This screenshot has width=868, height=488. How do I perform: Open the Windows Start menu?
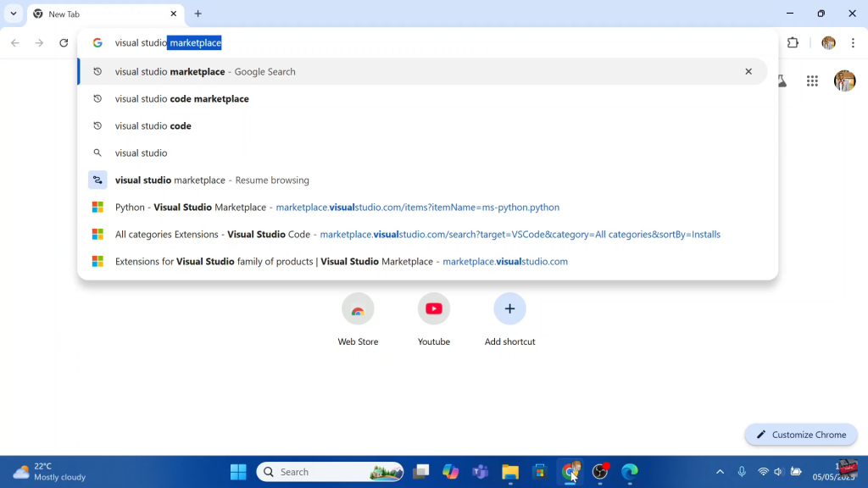(x=238, y=472)
